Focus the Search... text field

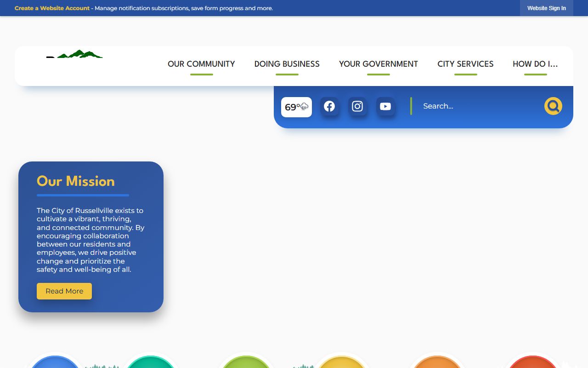tap(478, 106)
